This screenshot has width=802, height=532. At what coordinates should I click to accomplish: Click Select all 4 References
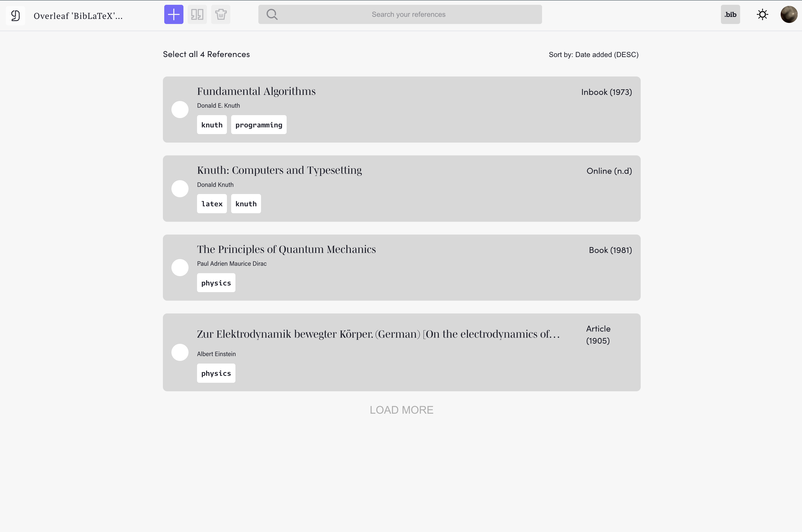206,54
